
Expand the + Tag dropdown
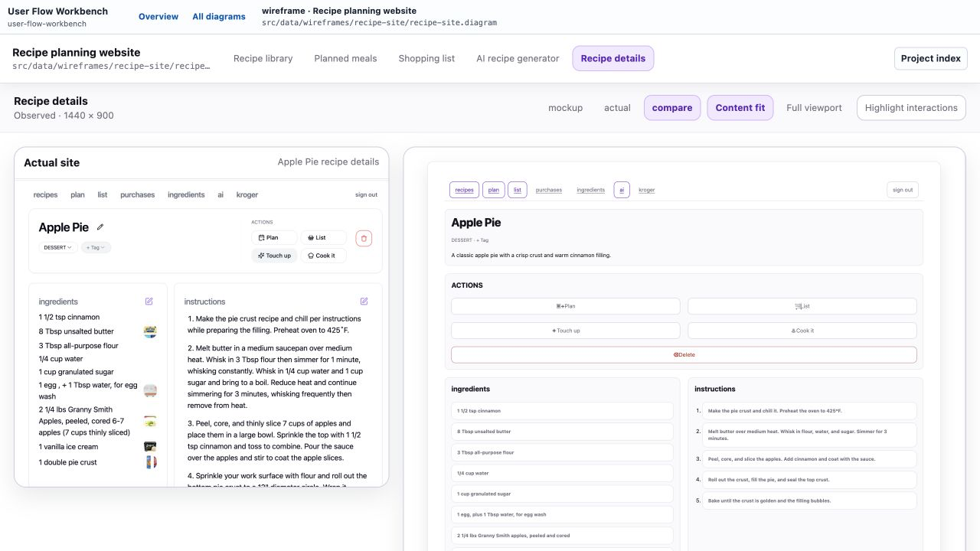click(96, 247)
